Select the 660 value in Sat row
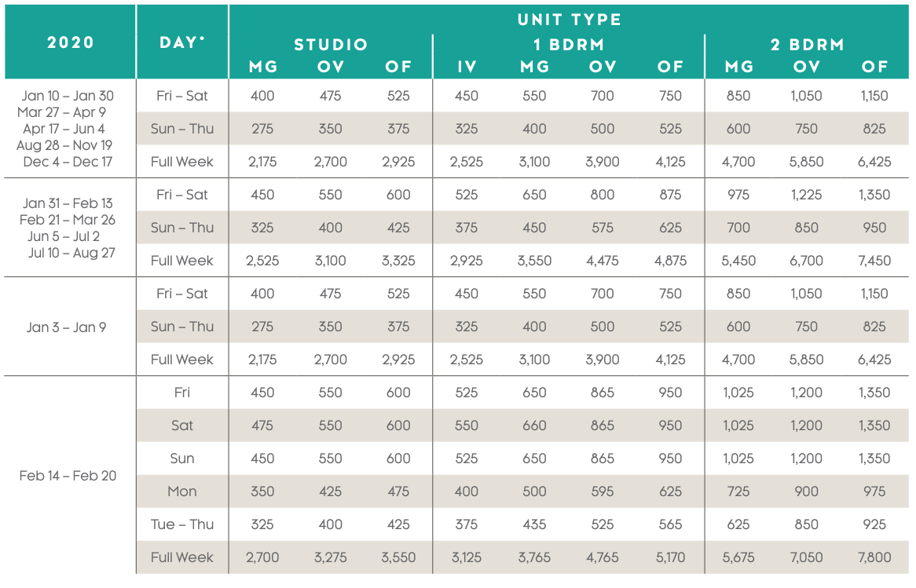The height and width of the screenshot is (588, 916). (534, 425)
